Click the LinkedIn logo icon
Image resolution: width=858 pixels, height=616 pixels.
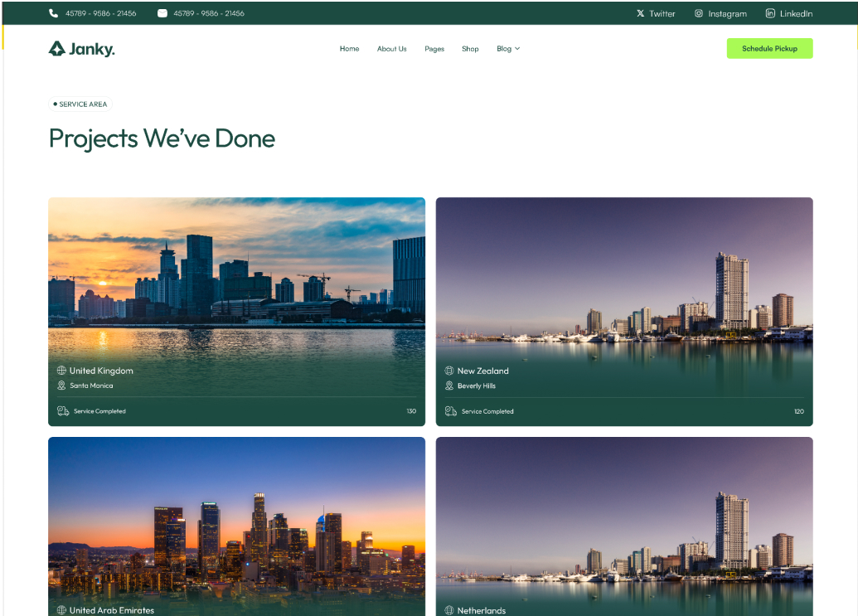(x=770, y=13)
